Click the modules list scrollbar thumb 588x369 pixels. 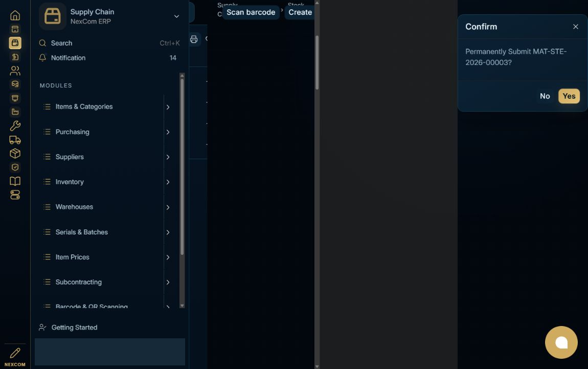(x=182, y=167)
